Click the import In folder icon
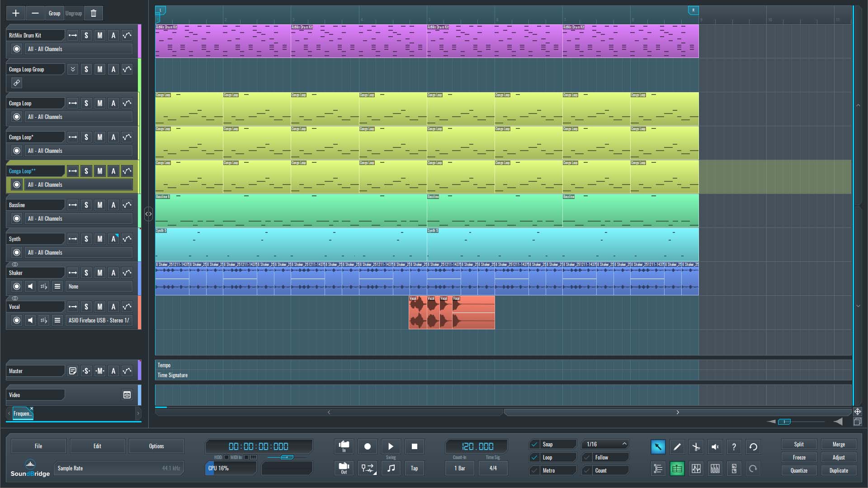Viewport: 868px width, 488px height. (344, 446)
